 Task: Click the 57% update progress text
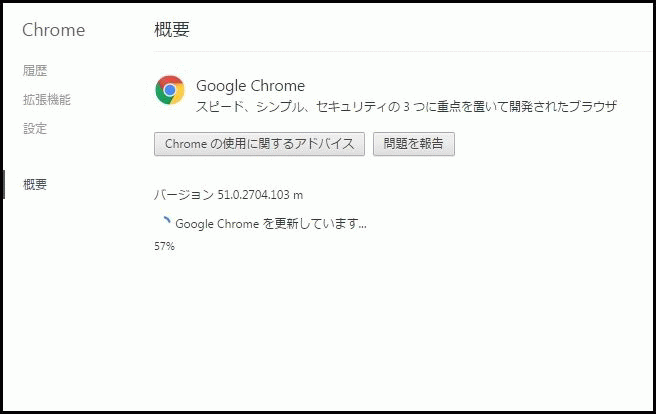point(164,246)
